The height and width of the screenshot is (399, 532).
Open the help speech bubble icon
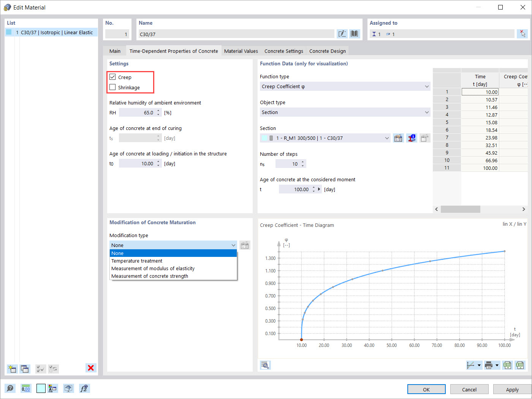pyautogui.click(x=10, y=388)
